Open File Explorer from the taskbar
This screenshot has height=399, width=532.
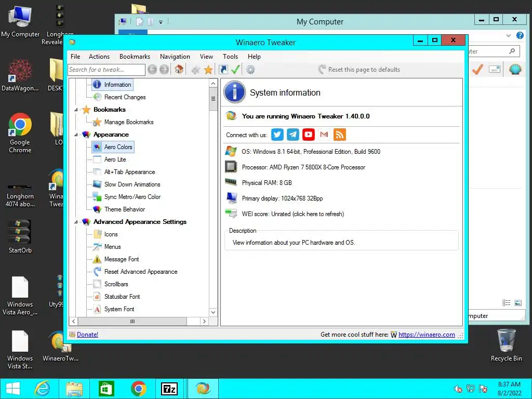pos(74,389)
